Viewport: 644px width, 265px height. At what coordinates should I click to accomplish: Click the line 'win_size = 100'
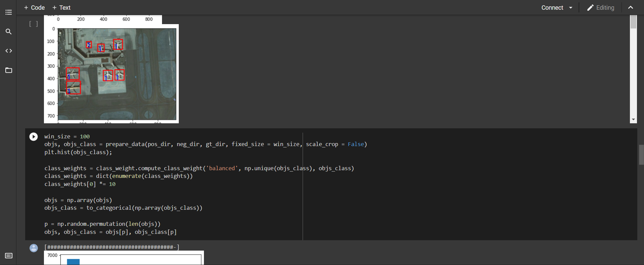point(67,136)
